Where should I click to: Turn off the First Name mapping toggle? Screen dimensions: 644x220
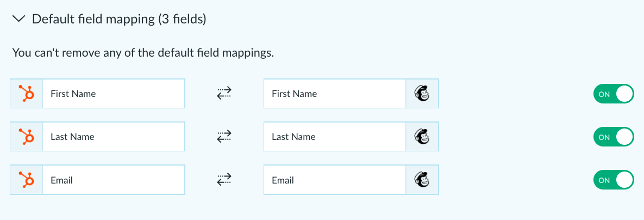click(614, 94)
